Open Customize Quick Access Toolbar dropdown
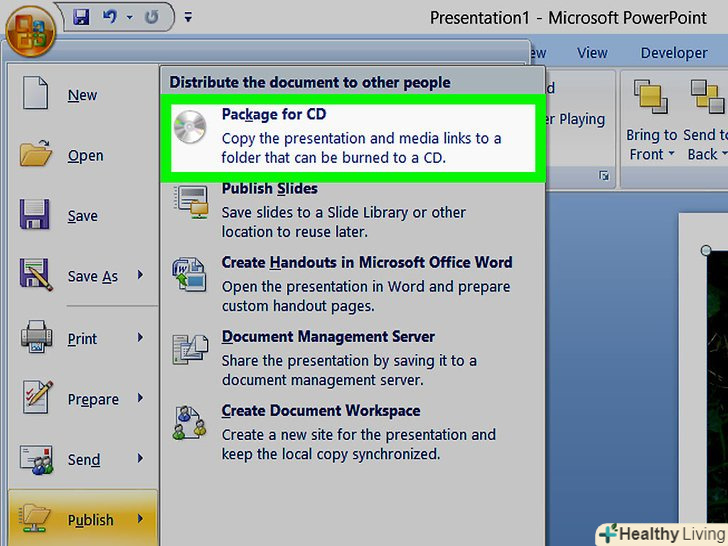Screen dimensions: 728x546 188,17
